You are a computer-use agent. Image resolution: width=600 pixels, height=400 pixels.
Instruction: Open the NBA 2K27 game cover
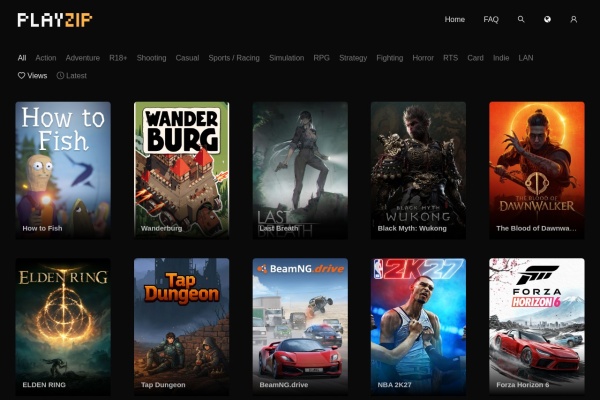[418, 327]
